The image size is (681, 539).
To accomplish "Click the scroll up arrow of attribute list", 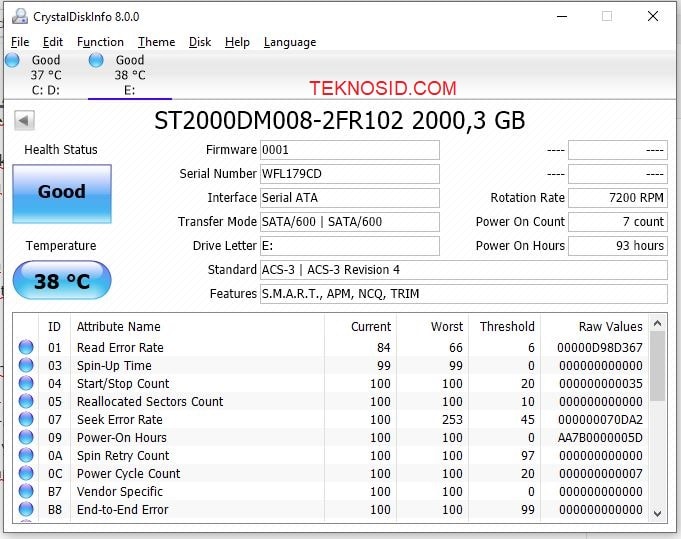I will pos(658,323).
